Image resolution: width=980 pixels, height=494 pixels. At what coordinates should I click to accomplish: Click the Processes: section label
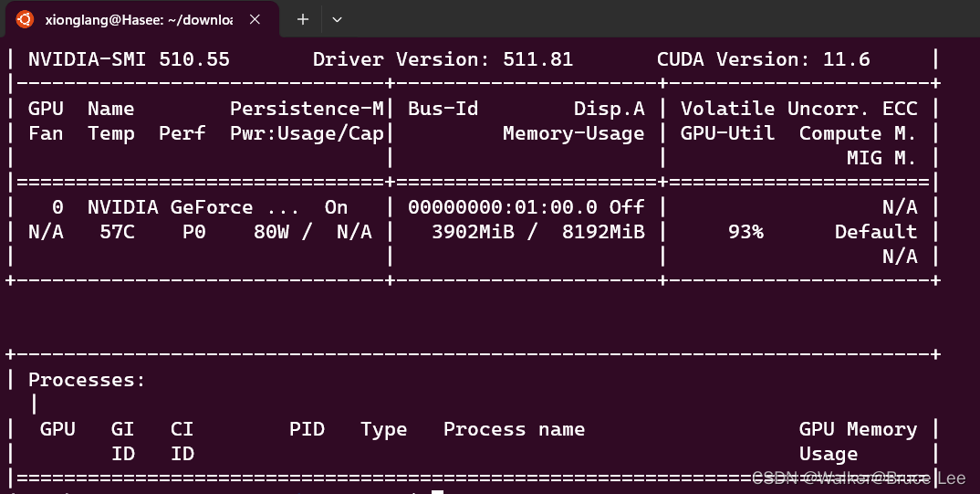coord(87,380)
